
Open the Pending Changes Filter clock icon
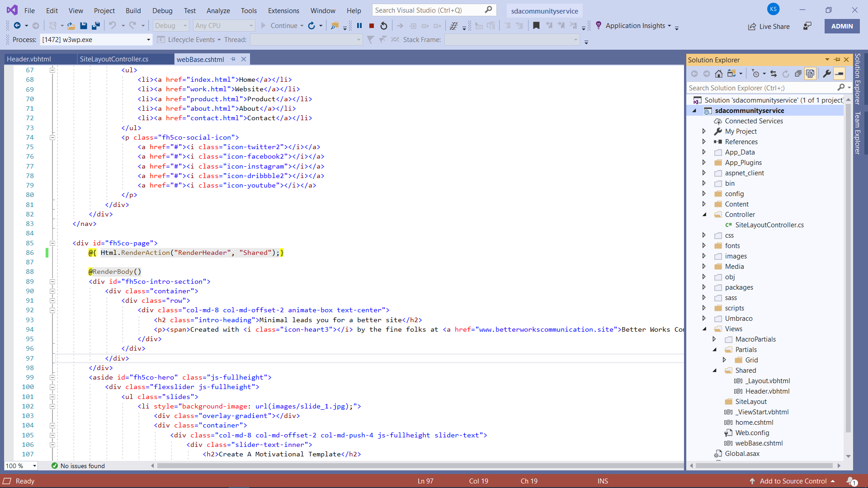click(755, 74)
